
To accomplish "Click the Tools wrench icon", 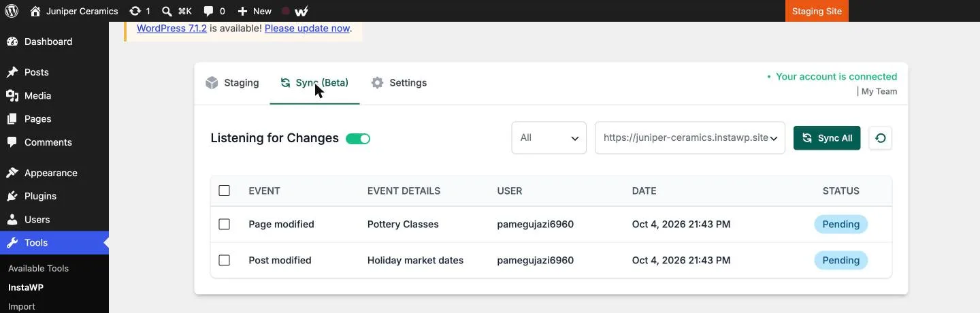I will point(12,243).
